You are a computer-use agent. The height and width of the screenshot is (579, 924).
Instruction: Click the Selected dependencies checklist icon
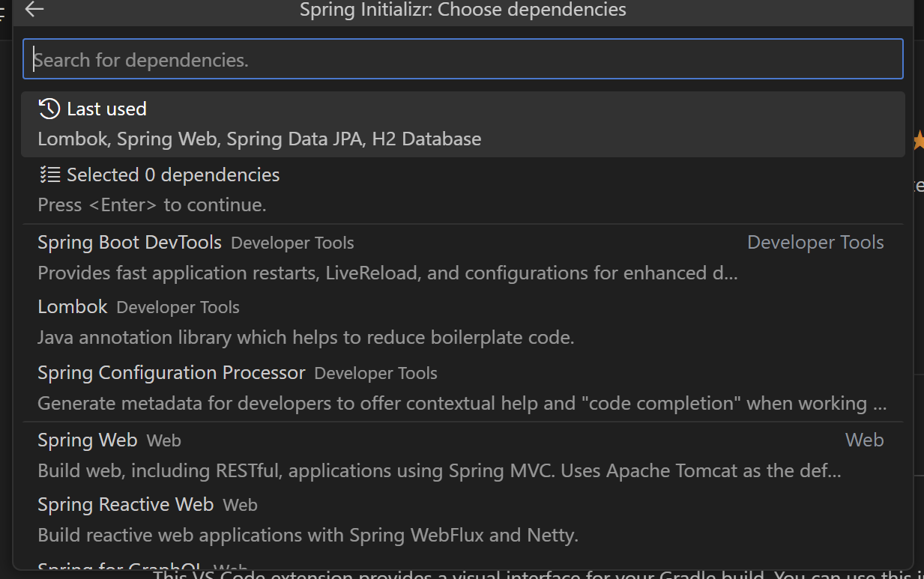pos(49,175)
